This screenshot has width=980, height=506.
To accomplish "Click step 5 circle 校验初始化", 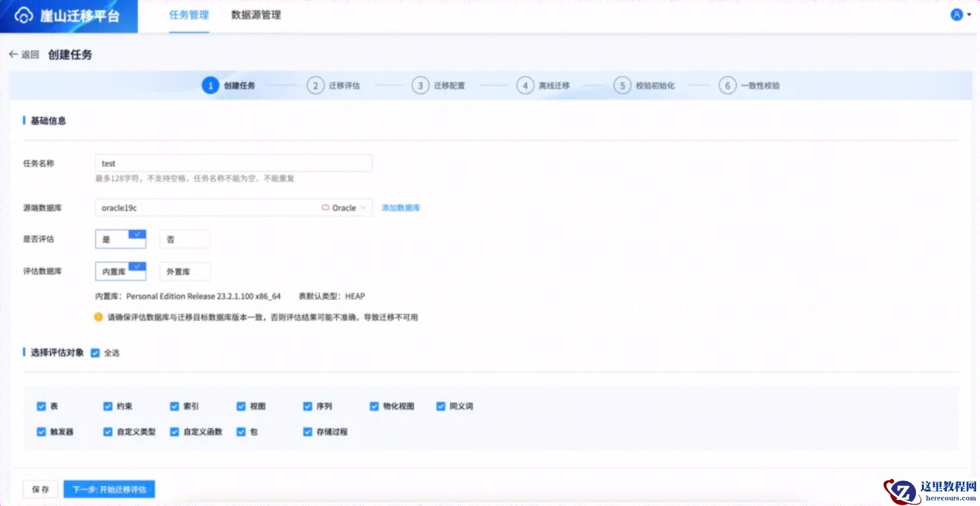I will point(622,86).
